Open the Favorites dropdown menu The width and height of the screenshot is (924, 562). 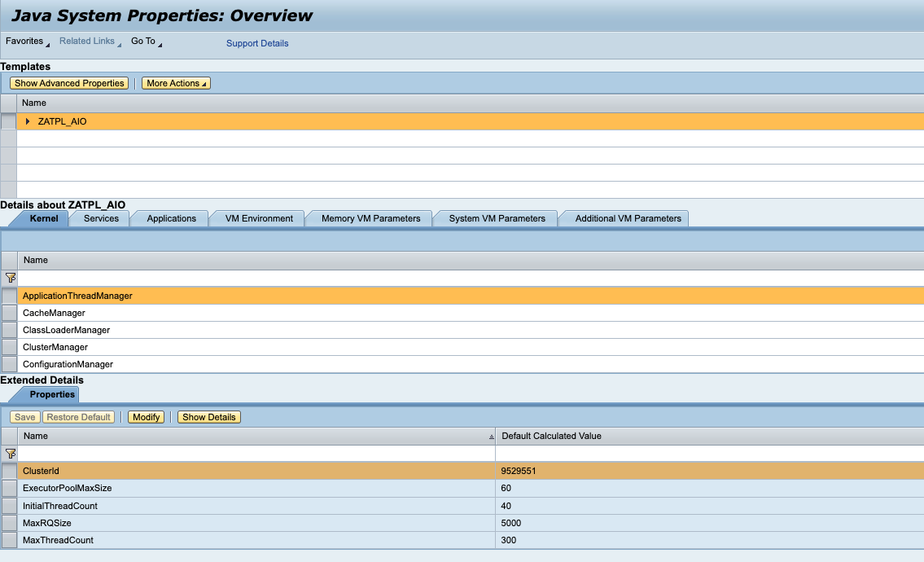(x=26, y=41)
